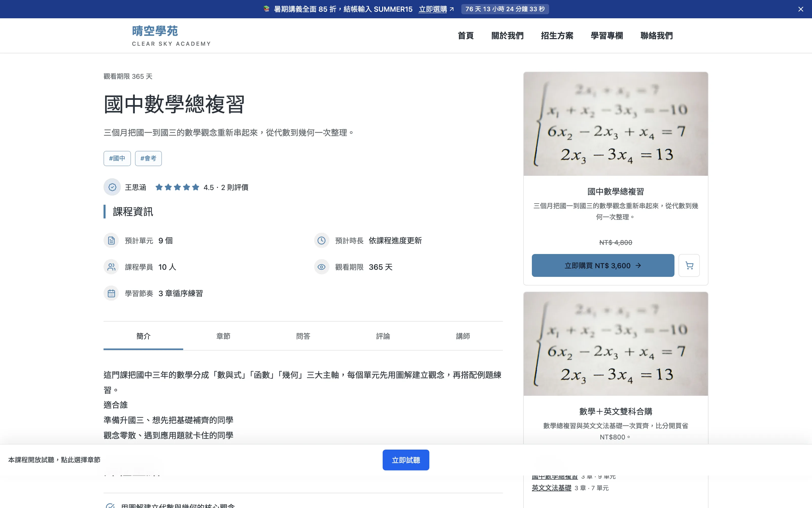Go to 首頁 in navigation

click(466, 36)
